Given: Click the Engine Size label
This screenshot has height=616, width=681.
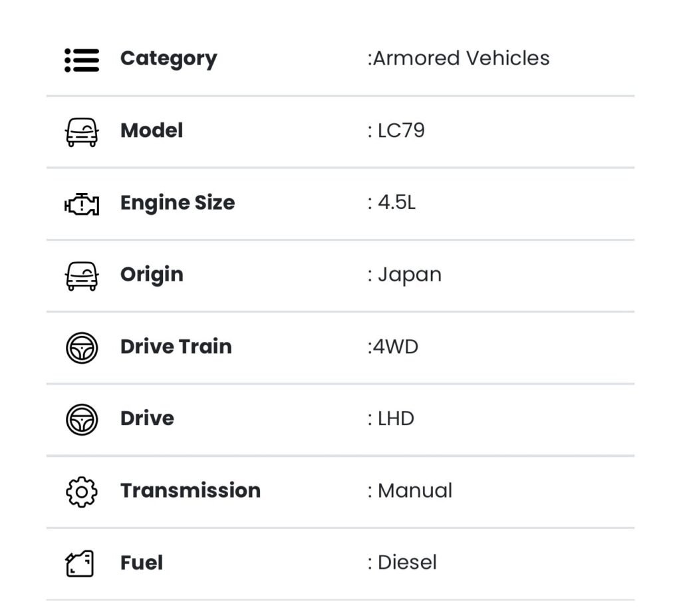Looking at the screenshot, I should point(177,203).
